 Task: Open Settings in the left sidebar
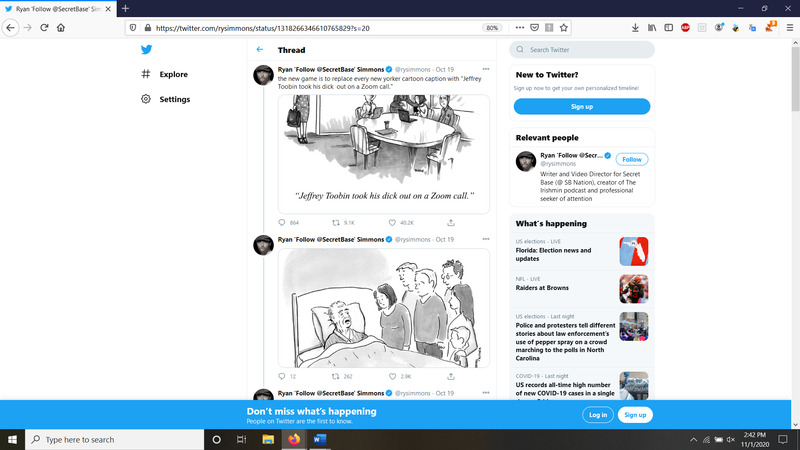[174, 99]
